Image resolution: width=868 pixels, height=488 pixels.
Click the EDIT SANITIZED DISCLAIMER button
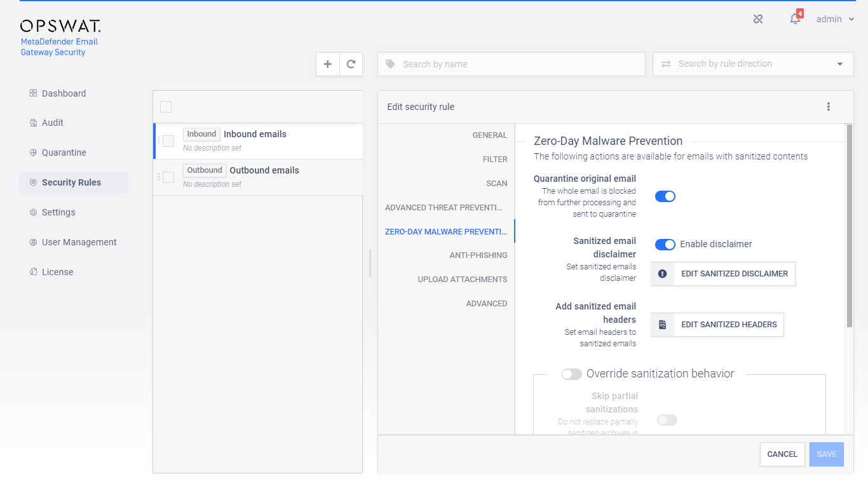click(x=723, y=274)
